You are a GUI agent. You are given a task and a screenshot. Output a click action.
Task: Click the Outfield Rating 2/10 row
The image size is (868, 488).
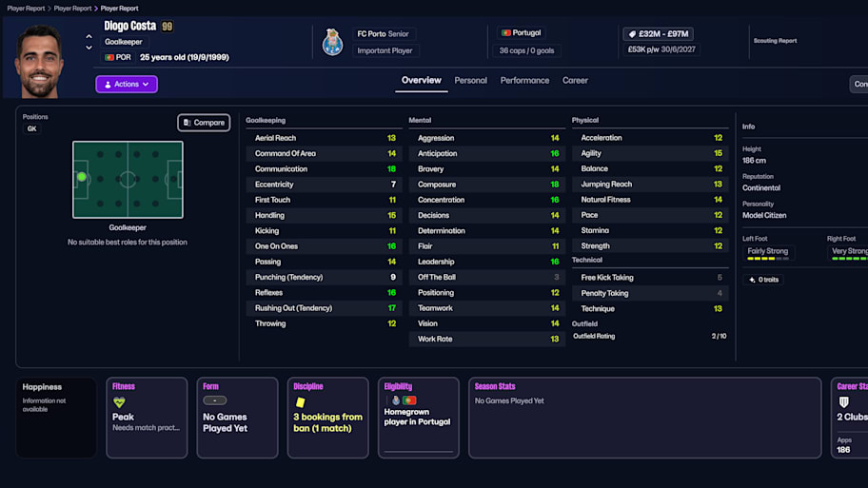650,337
